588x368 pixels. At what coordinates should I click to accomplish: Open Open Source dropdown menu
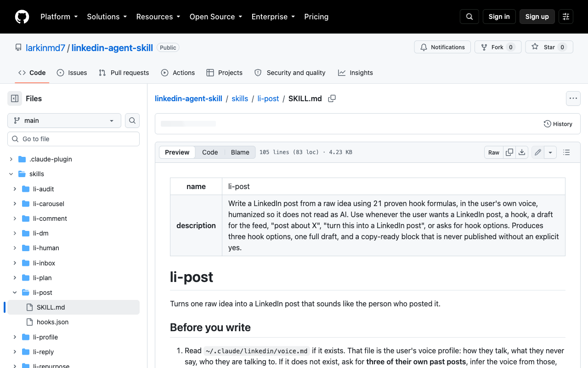pyautogui.click(x=216, y=17)
